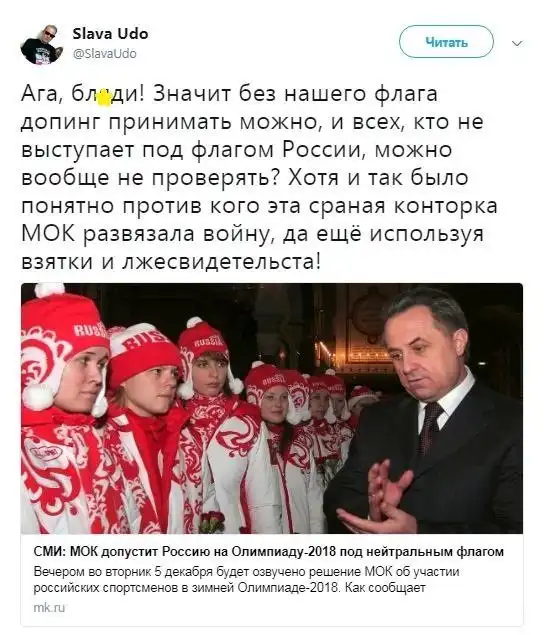Open the @SlavaUdo handle link
The image size is (546, 635).
point(105,53)
